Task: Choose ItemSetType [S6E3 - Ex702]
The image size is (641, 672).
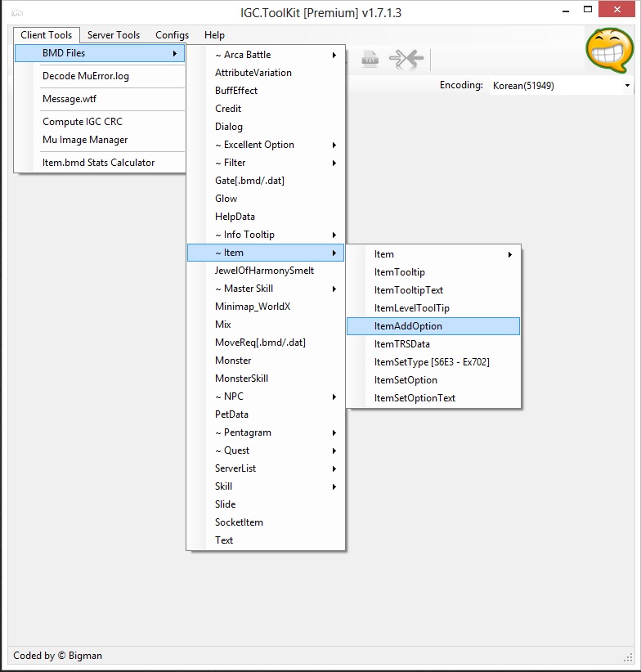Action: pos(433,363)
